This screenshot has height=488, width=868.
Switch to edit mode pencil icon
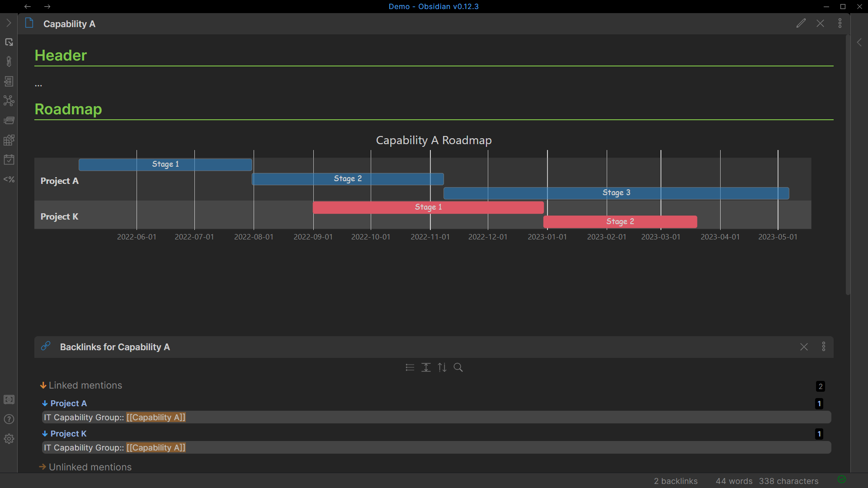pyautogui.click(x=801, y=23)
